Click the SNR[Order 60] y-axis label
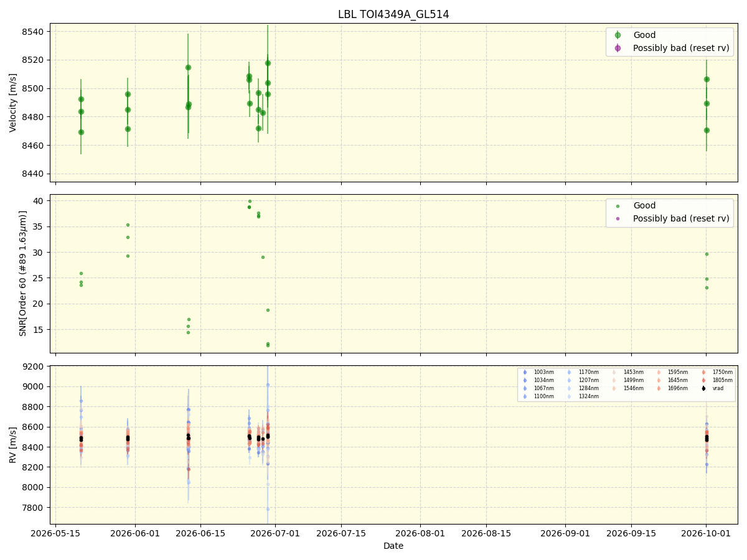The image size is (747, 560). pyautogui.click(x=23, y=273)
